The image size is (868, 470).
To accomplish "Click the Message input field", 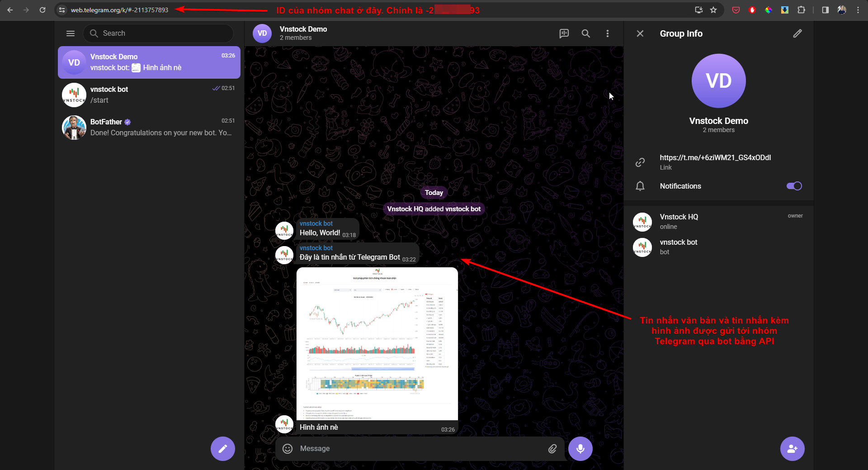I will coord(407,448).
